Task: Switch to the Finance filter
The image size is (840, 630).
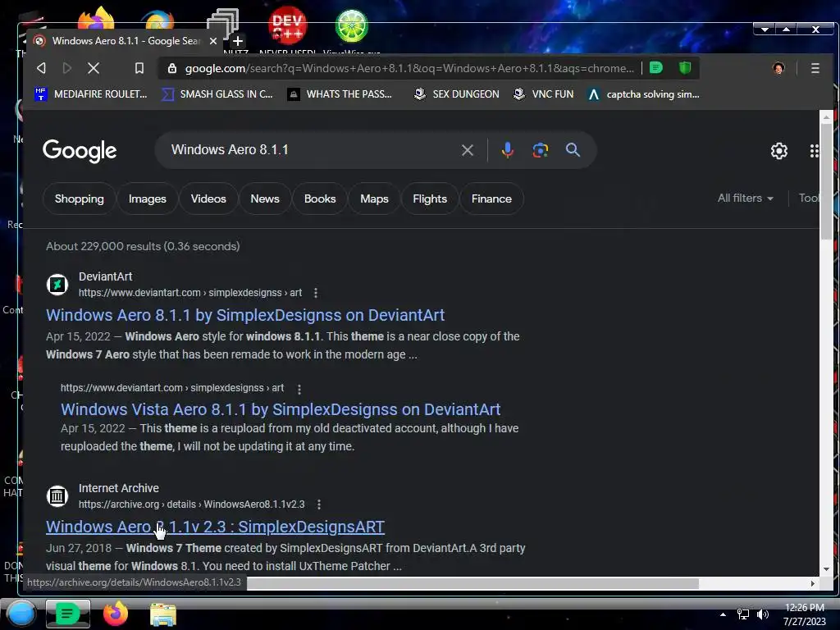Action: tap(491, 199)
